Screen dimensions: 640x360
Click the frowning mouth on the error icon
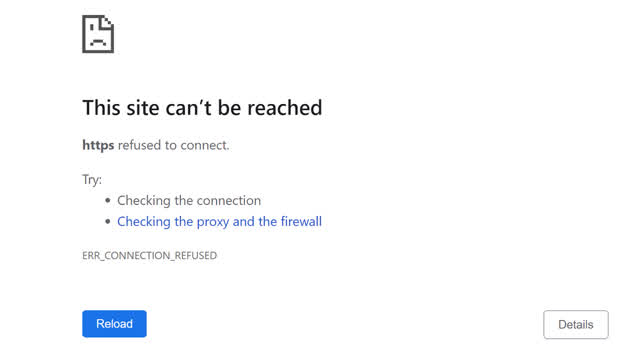point(98,43)
